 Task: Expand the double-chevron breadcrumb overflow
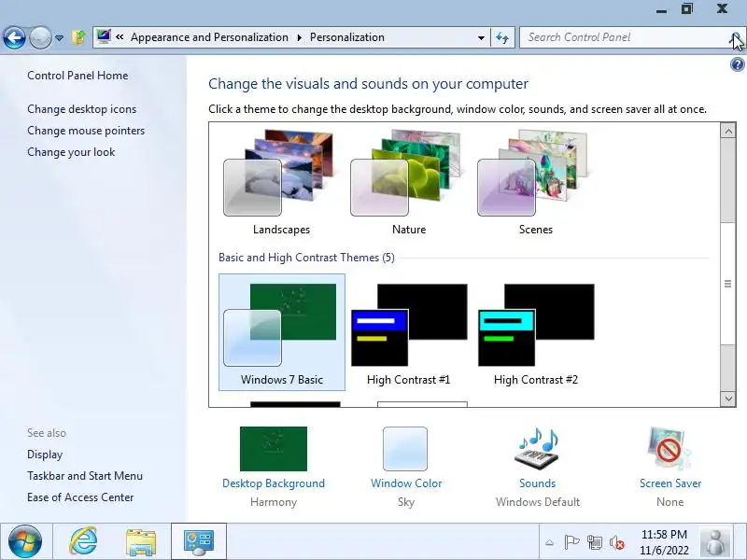[120, 37]
